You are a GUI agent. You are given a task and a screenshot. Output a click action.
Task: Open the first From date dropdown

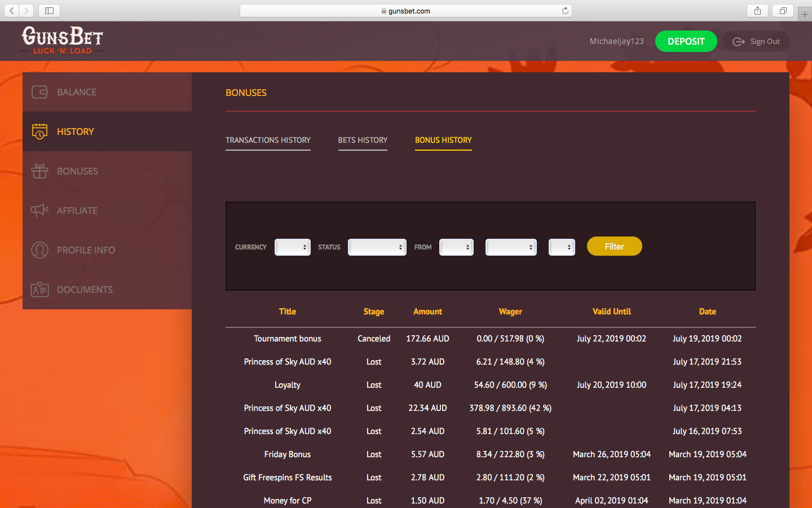point(456,247)
